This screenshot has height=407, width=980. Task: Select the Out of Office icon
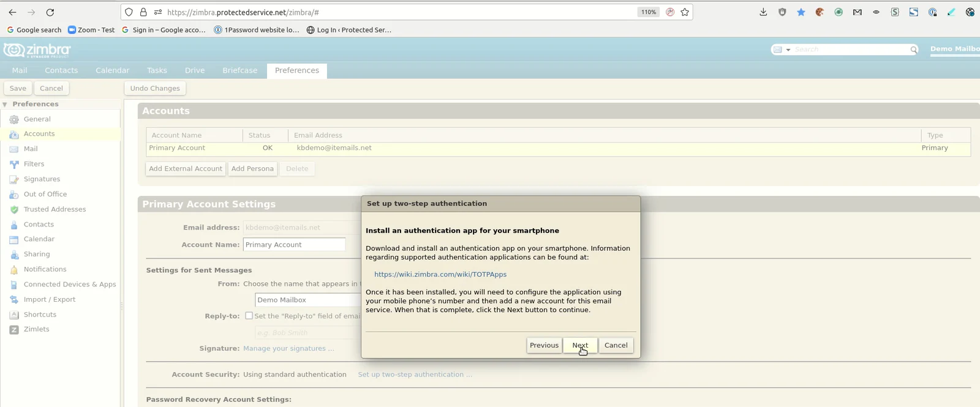[14, 195]
